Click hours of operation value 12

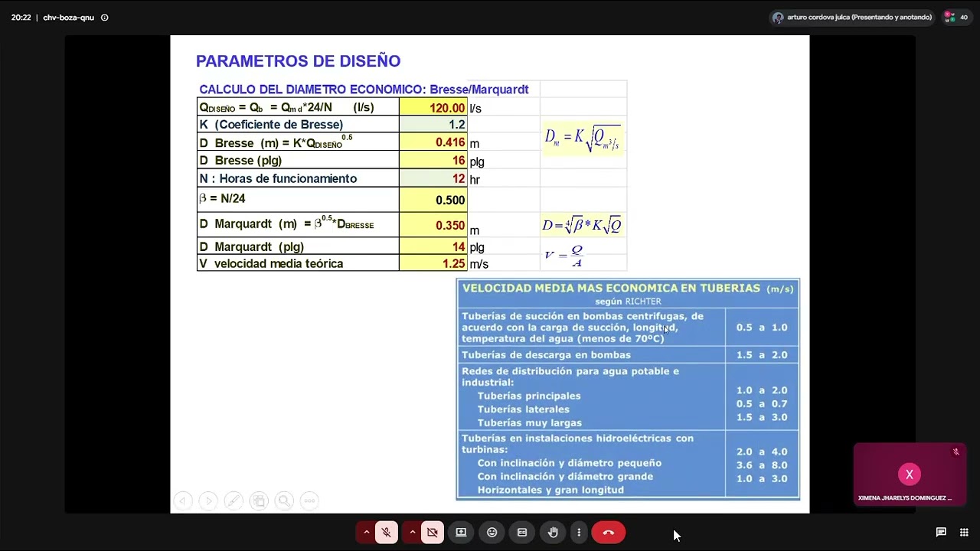pos(433,178)
